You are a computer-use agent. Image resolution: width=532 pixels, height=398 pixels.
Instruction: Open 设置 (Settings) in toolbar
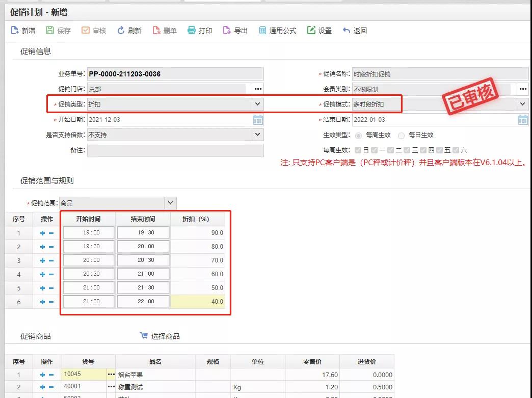pyautogui.click(x=311, y=31)
